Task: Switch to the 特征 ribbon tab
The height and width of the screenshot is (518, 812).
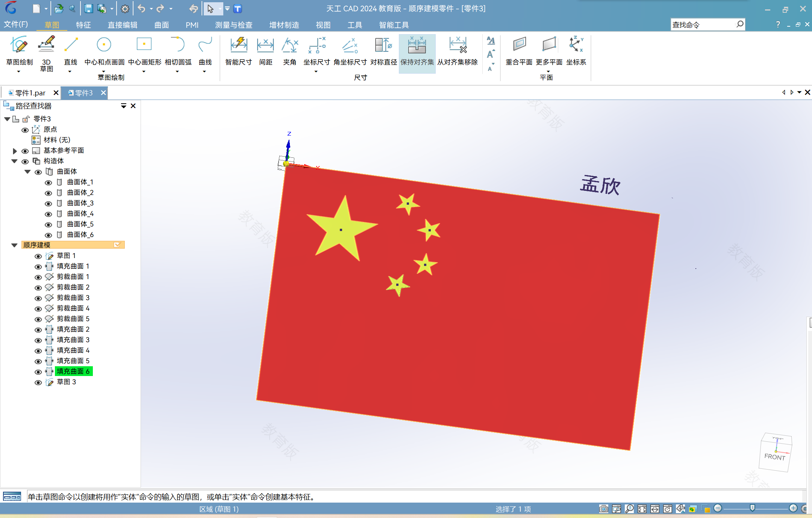Action: pos(83,25)
